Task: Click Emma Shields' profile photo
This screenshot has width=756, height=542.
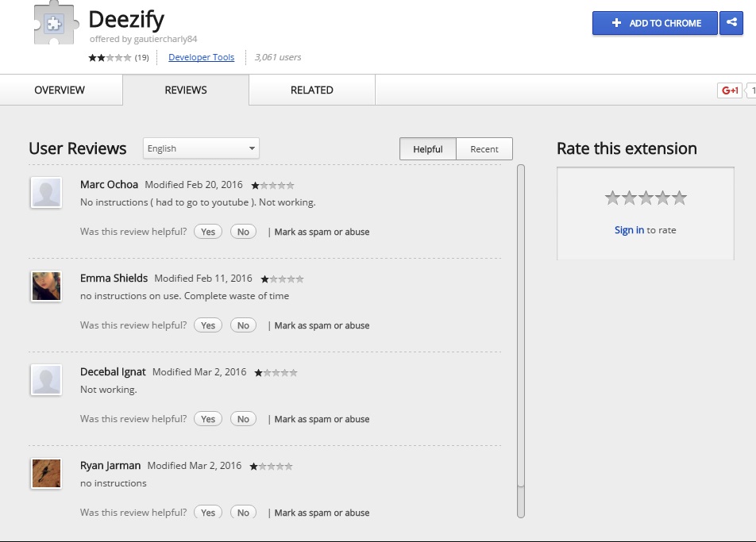Action: coord(46,286)
